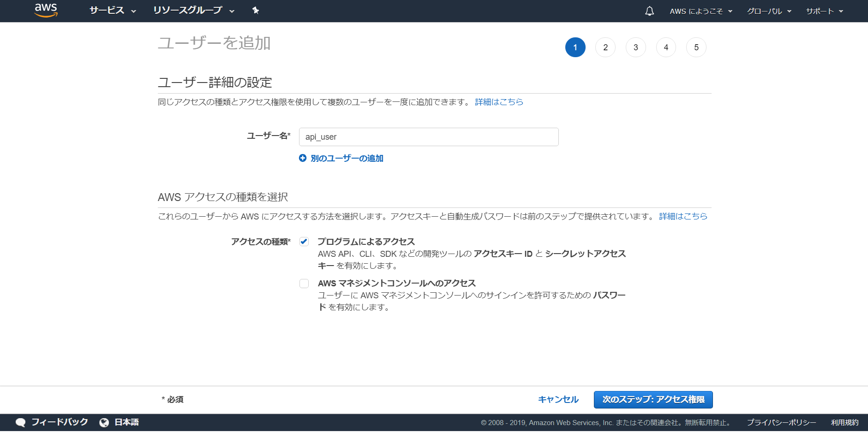
Task: Enable AWS マネジメントコンソールへのアクセス checkbox
Action: 304,284
